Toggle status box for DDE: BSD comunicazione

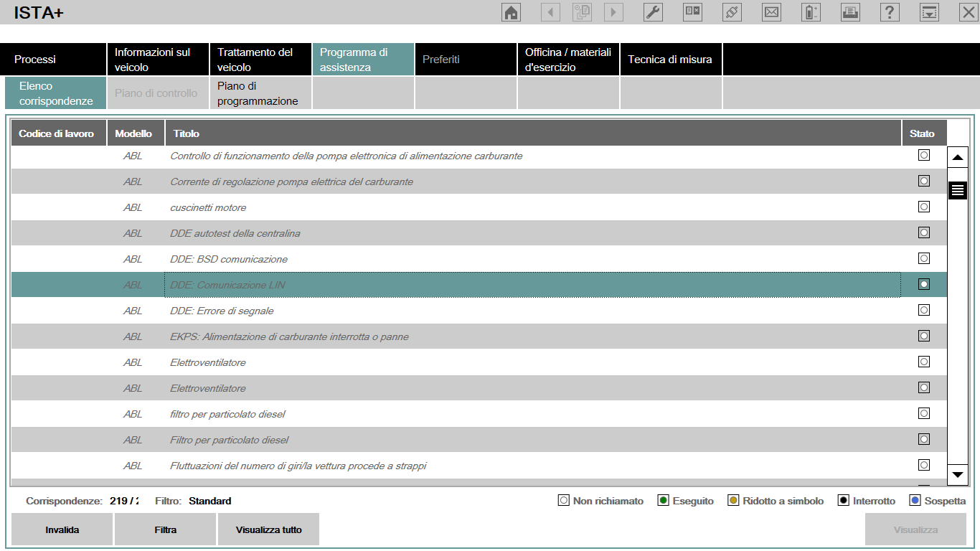[924, 258]
